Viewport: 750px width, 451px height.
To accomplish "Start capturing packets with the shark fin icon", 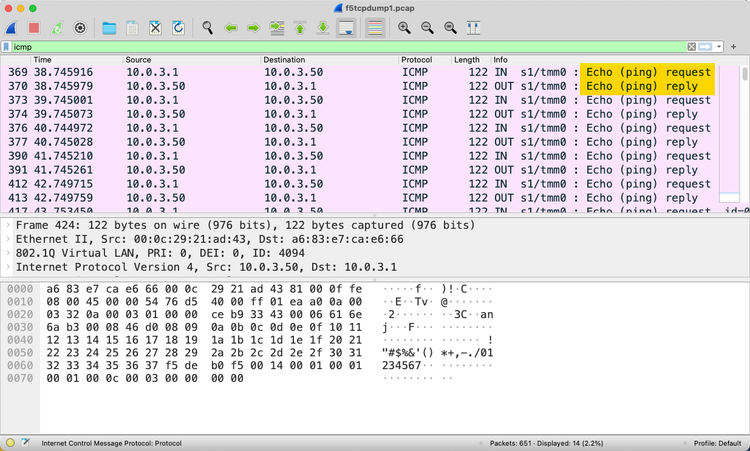I will tap(11, 28).
